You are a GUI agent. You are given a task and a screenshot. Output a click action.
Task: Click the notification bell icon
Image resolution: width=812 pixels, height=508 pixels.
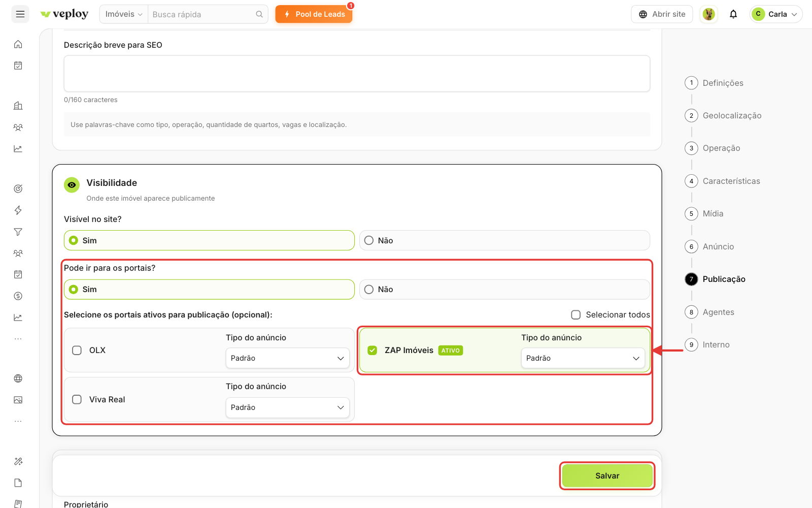point(733,14)
